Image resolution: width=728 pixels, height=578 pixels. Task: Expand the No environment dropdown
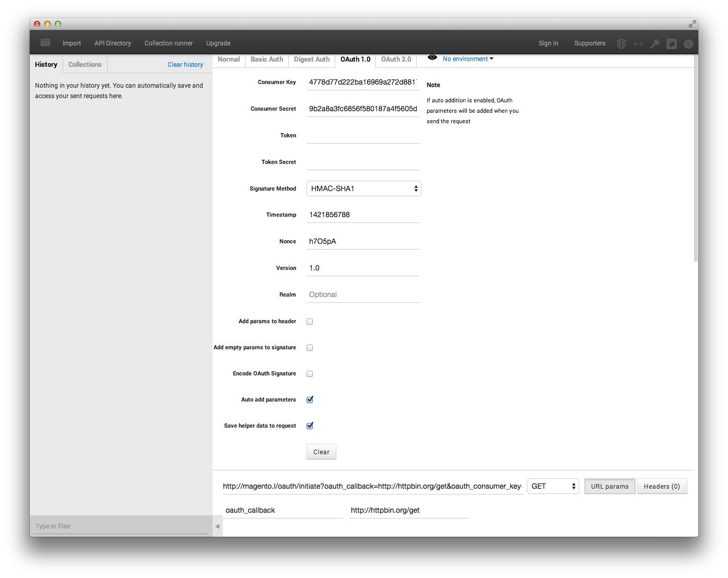tap(467, 59)
